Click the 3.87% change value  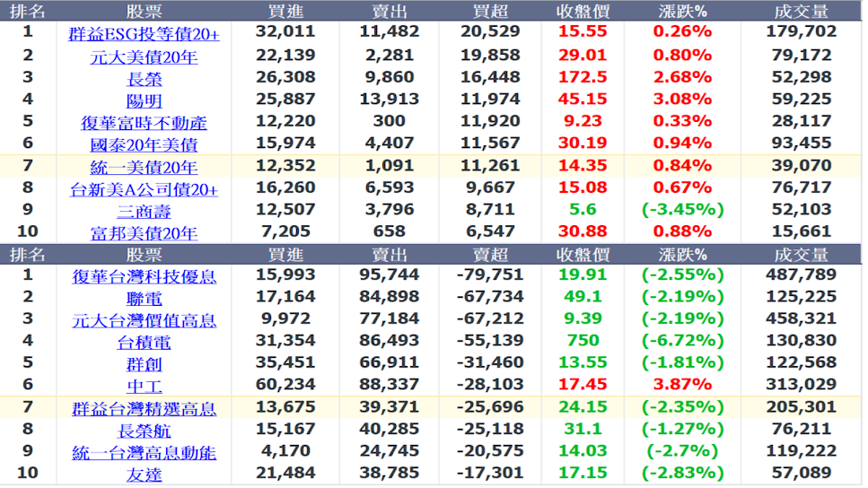[x=682, y=385]
